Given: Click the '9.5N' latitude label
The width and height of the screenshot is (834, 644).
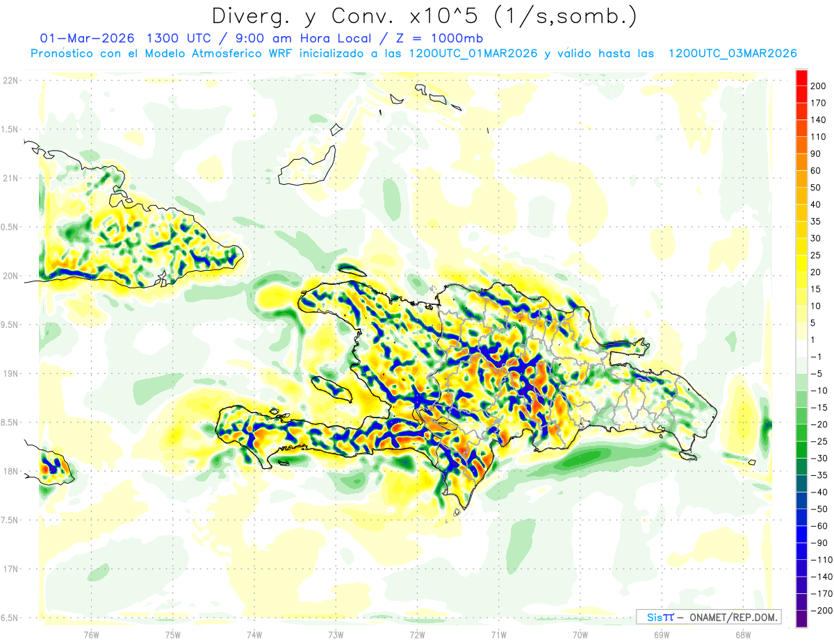Looking at the screenshot, I should click(x=10, y=325).
